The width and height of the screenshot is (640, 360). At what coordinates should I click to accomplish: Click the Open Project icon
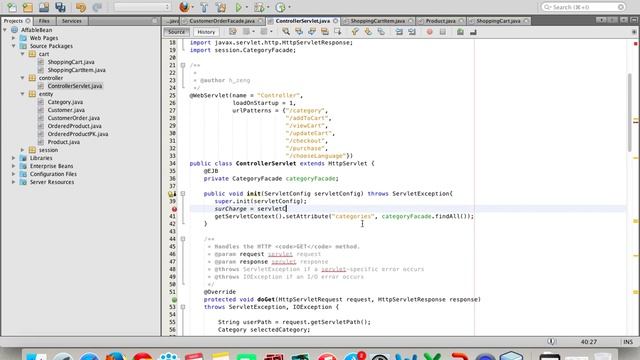(x=44, y=7)
